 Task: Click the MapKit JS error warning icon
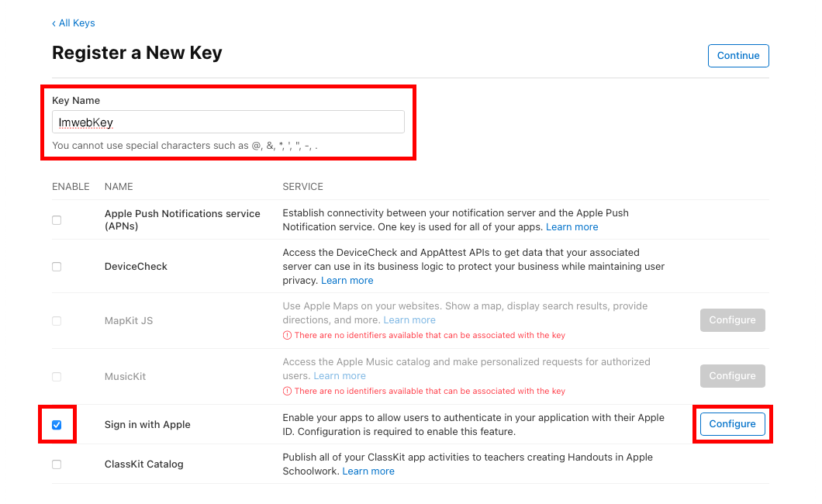click(x=287, y=336)
